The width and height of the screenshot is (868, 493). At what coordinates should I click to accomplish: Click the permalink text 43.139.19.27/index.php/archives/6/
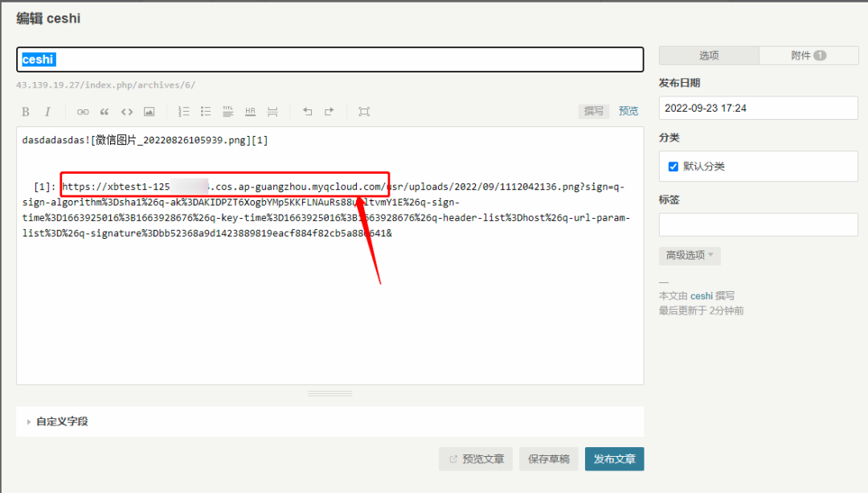106,85
